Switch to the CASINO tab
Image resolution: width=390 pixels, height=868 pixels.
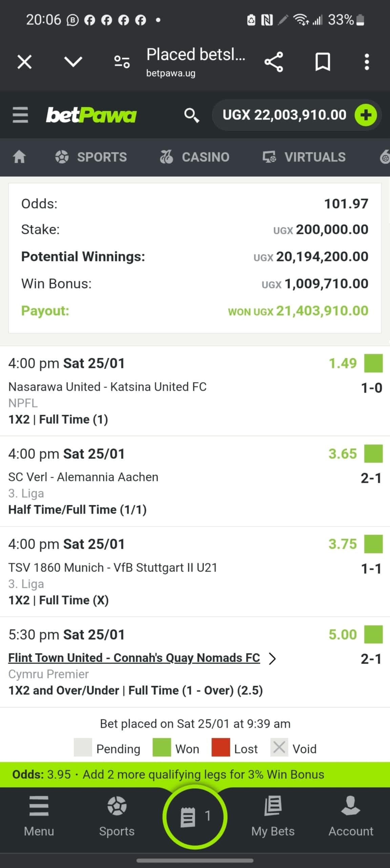coord(195,157)
